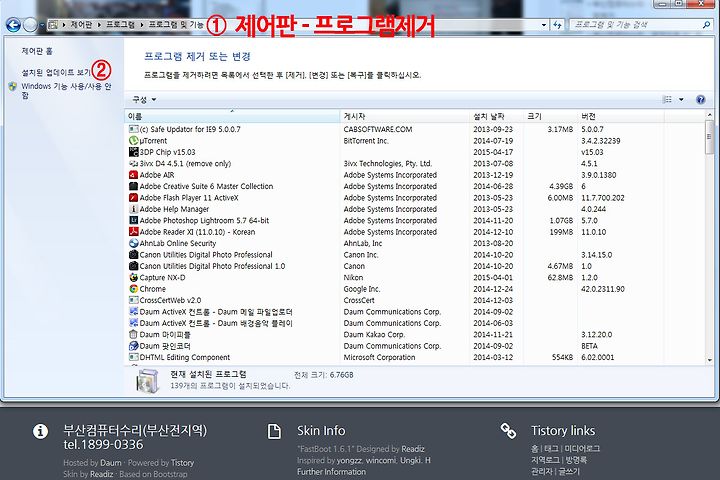Select the Capture NX-D icon

point(134,277)
